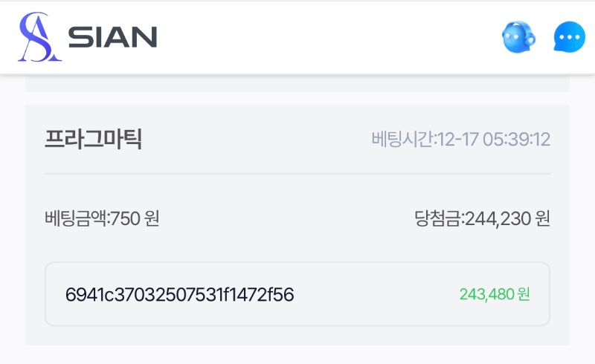Click the partial gray card above 프라그마틱
The image size is (595, 364).
coord(297,83)
